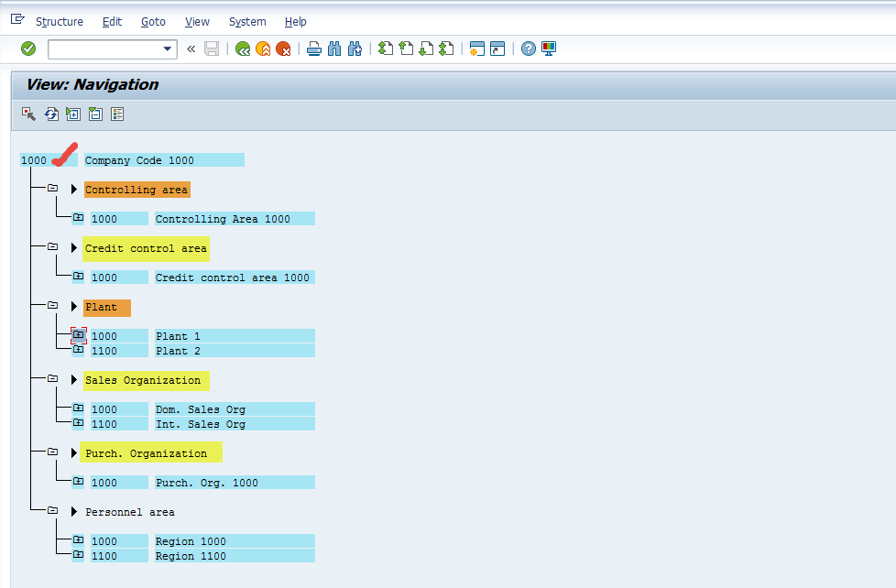The height and width of the screenshot is (588, 896).
Task: Click the Find Next icon
Action: coord(355,49)
